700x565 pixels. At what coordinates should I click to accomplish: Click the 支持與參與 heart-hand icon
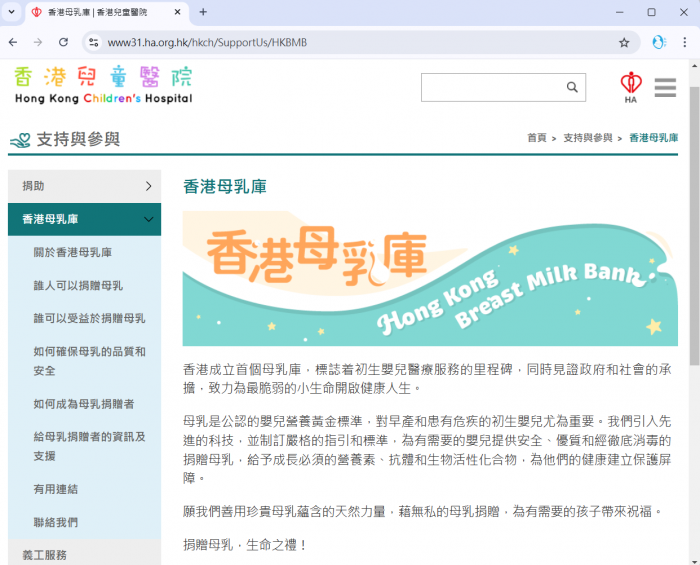coord(20,140)
